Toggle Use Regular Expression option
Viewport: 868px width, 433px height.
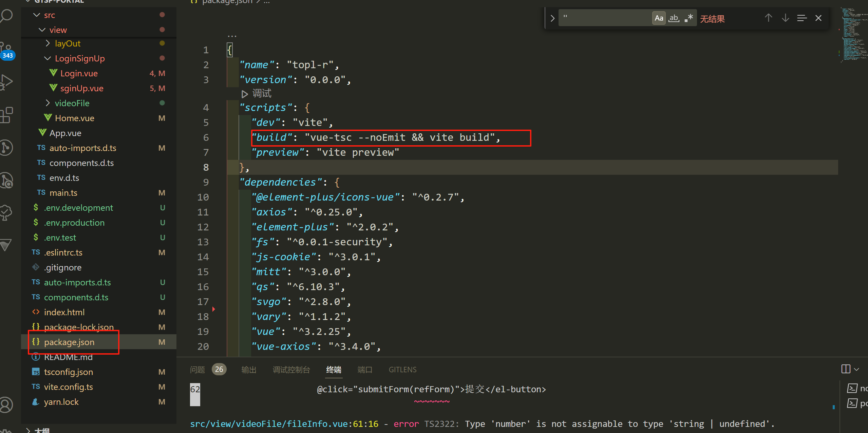click(x=689, y=18)
